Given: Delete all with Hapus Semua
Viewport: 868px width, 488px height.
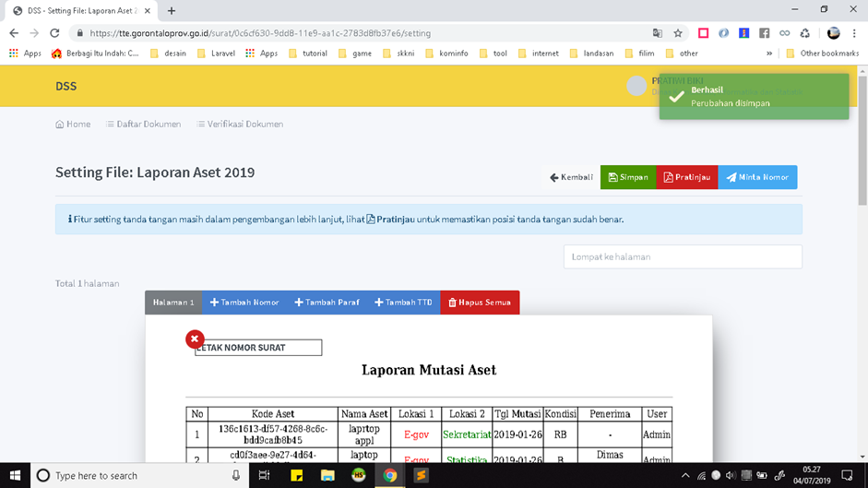Looking at the screenshot, I should click(479, 303).
